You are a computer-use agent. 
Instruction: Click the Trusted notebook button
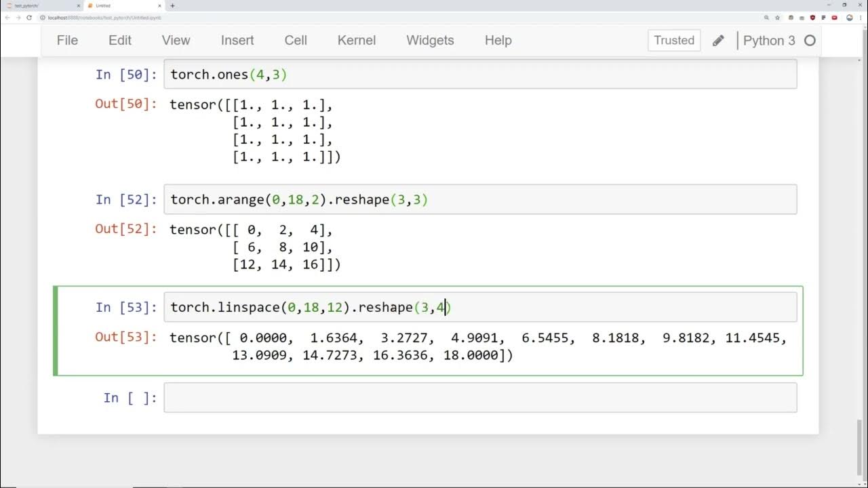click(x=674, y=41)
